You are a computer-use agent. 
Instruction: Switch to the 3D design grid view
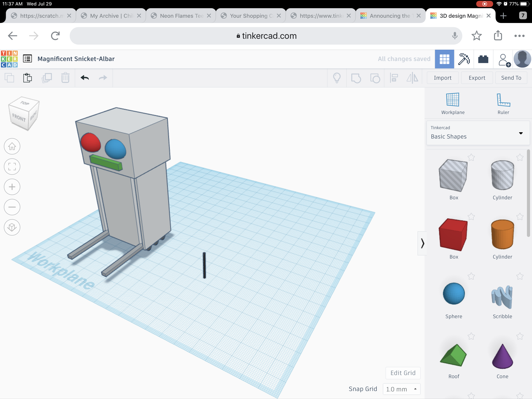(x=444, y=59)
